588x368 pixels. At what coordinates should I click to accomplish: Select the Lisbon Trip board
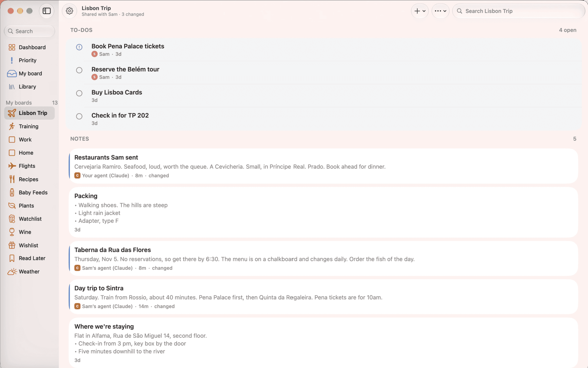pyautogui.click(x=29, y=113)
